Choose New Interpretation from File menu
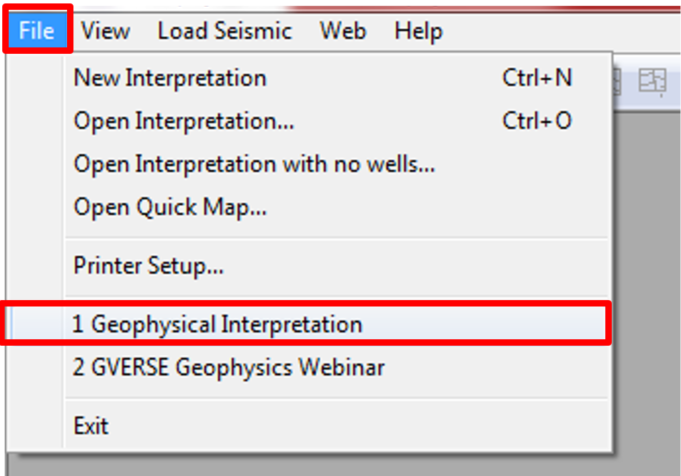681x476 pixels. (x=170, y=78)
